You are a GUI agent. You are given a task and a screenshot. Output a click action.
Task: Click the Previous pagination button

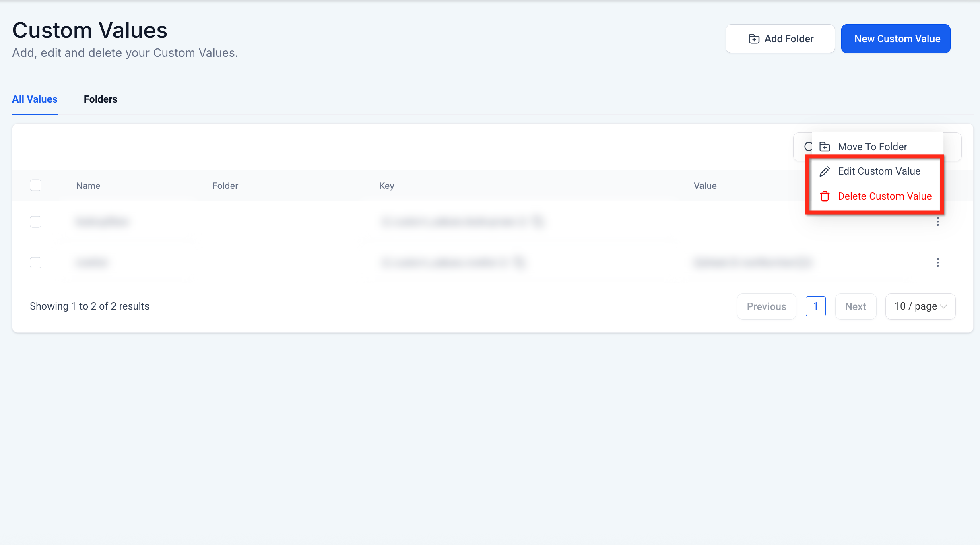click(x=766, y=307)
